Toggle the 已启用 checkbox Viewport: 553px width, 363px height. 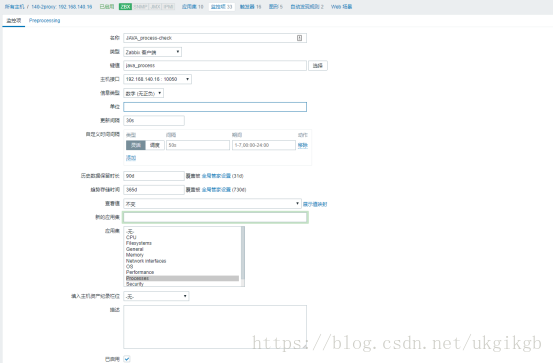click(x=127, y=359)
